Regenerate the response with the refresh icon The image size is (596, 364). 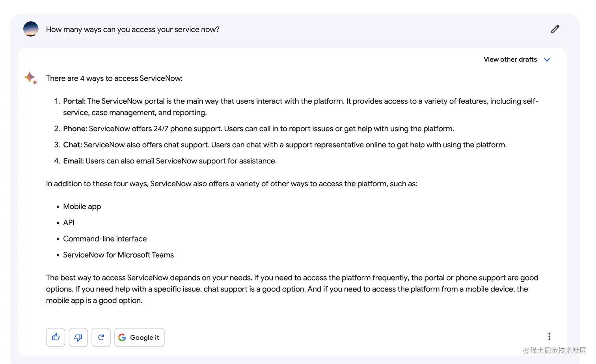coord(101,337)
